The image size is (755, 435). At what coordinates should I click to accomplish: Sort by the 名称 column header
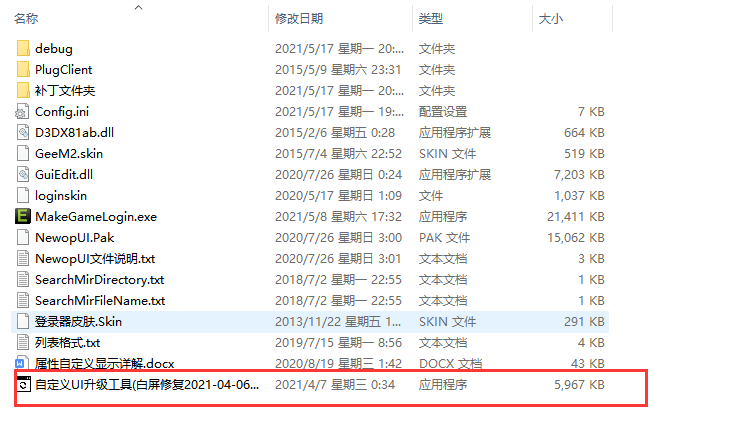click(x=26, y=19)
